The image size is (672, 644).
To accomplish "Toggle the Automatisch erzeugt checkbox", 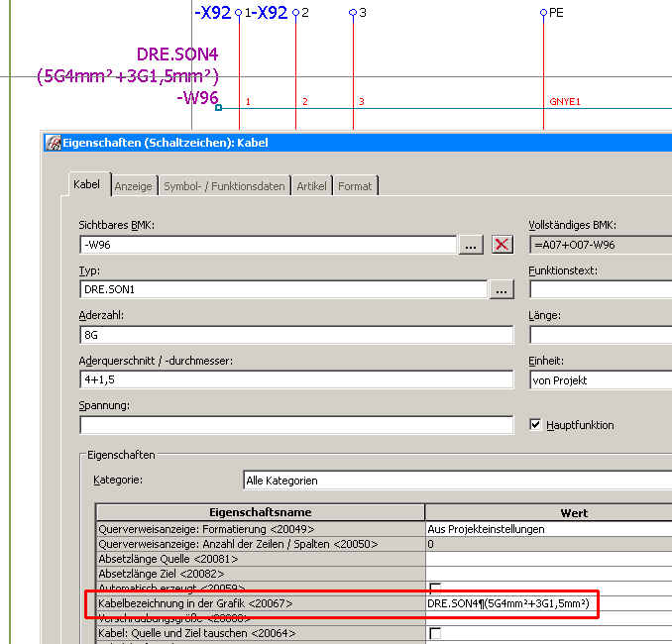I will tap(435, 587).
